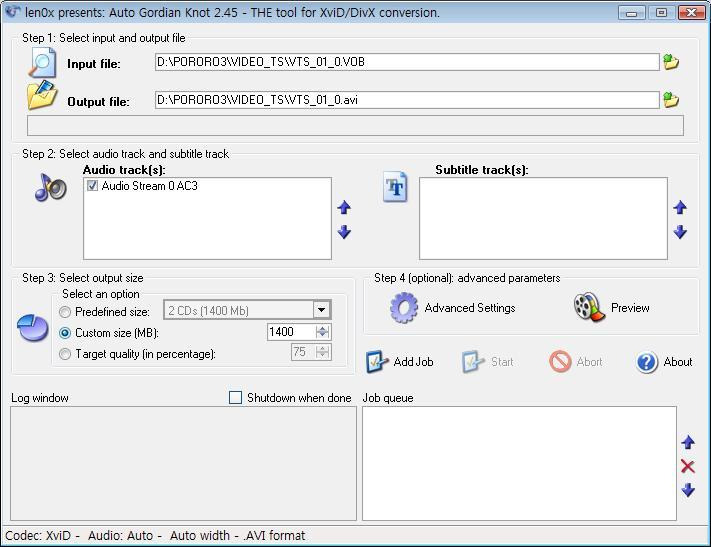Move subtitle track up with blue arrow

tap(680, 208)
